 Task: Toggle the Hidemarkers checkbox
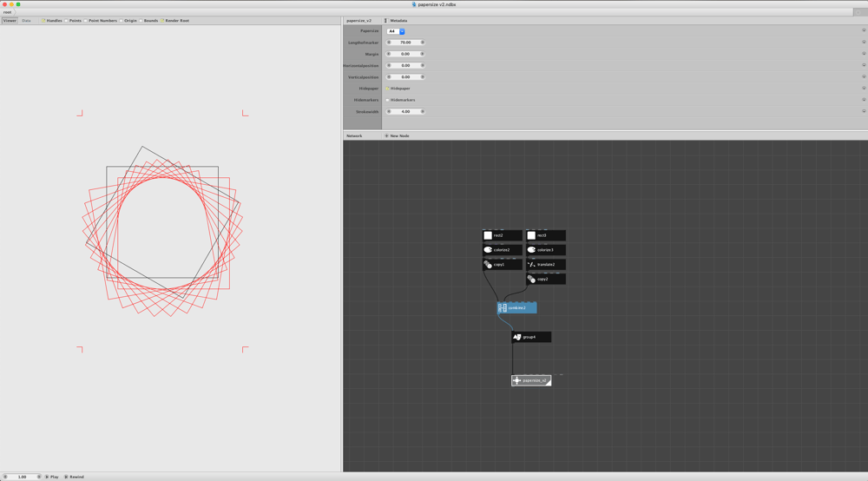tap(387, 100)
